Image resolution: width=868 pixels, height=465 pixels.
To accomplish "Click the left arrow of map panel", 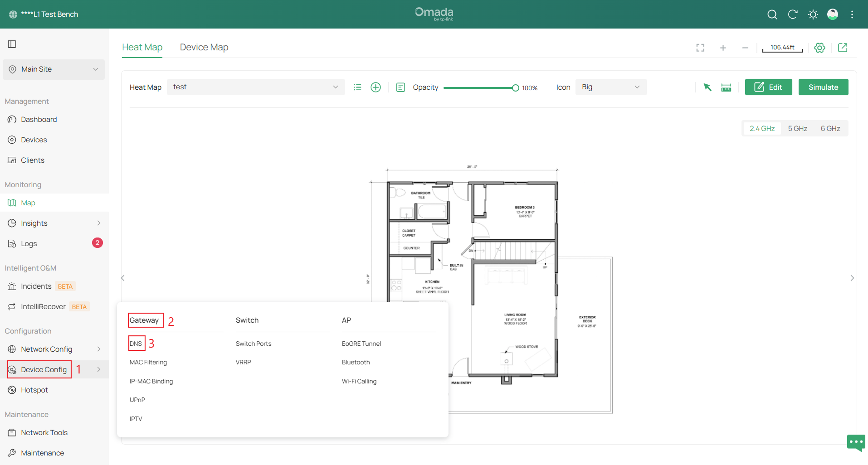I will click(x=123, y=278).
